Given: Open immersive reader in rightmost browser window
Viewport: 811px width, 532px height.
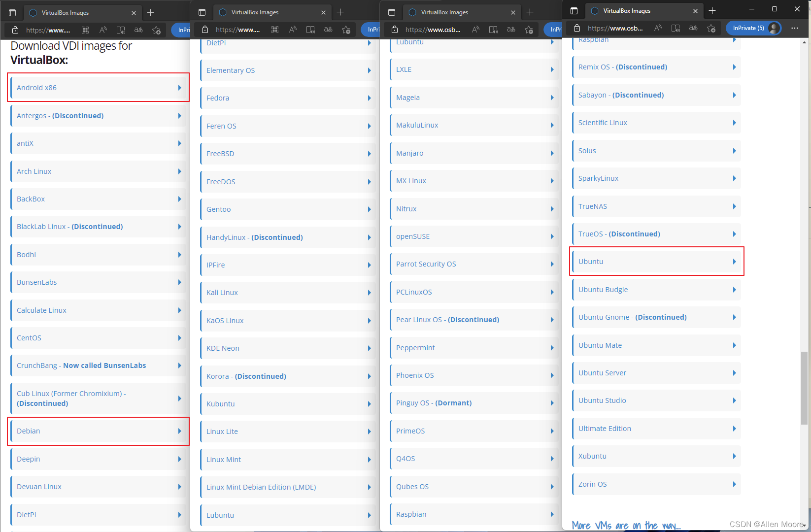Looking at the screenshot, I should coord(676,28).
